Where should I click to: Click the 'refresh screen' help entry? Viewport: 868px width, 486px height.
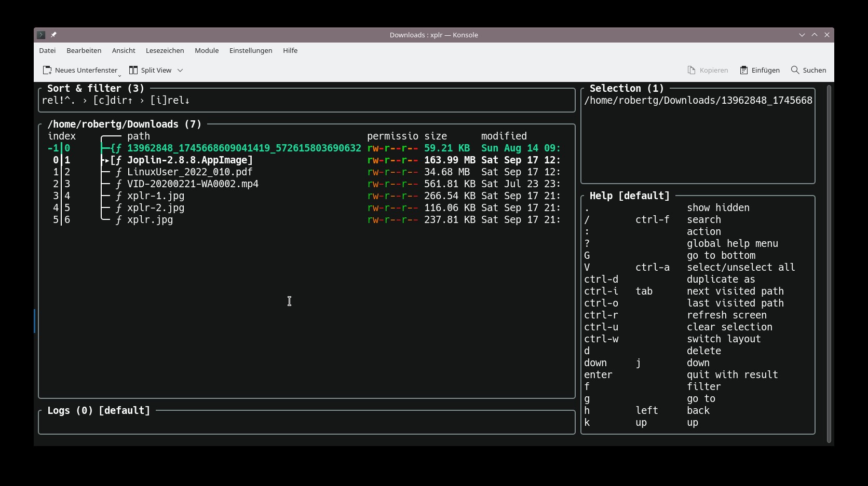(x=727, y=315)
